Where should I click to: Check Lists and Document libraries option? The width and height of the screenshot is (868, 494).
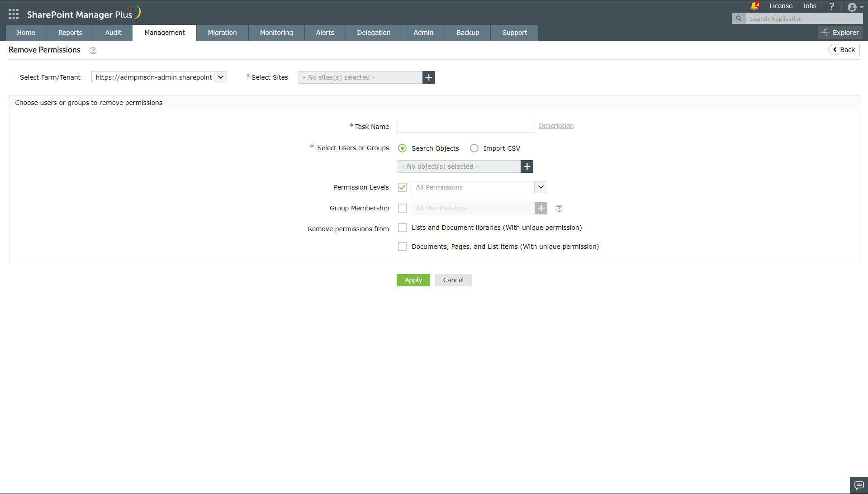click(402, 228)
